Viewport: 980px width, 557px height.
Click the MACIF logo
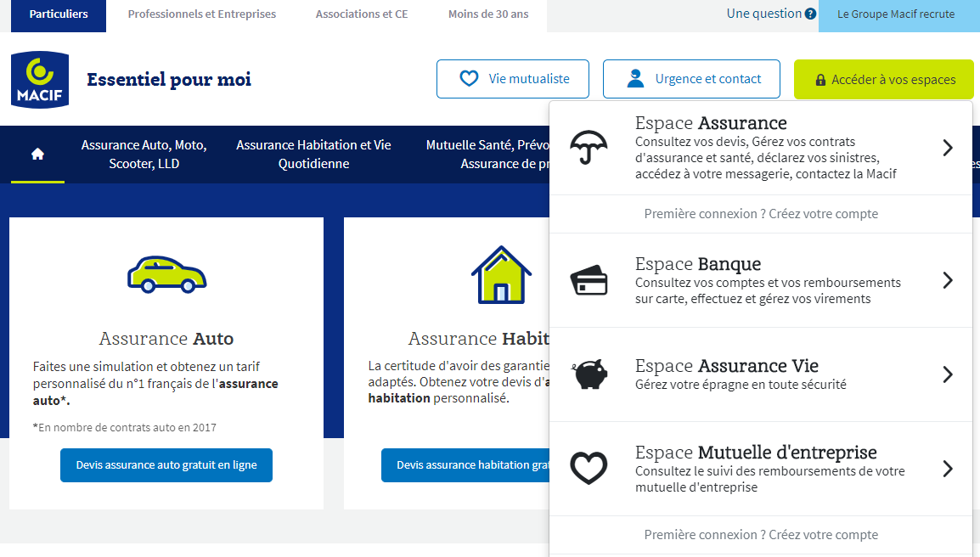tap(39, 79)
